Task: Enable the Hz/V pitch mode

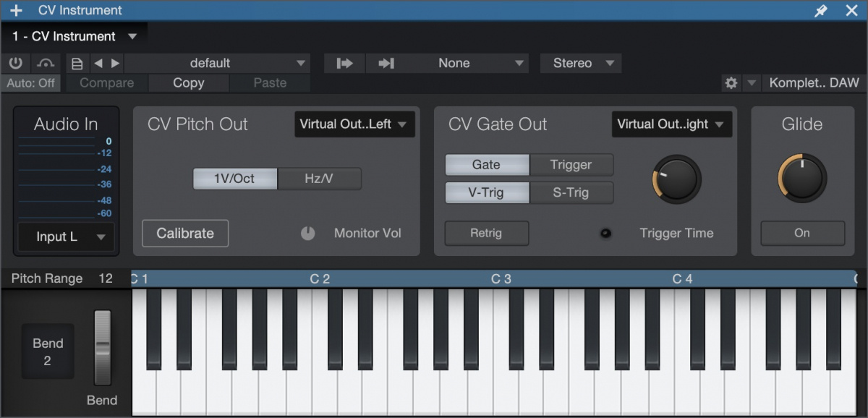Action: (319, 179)
